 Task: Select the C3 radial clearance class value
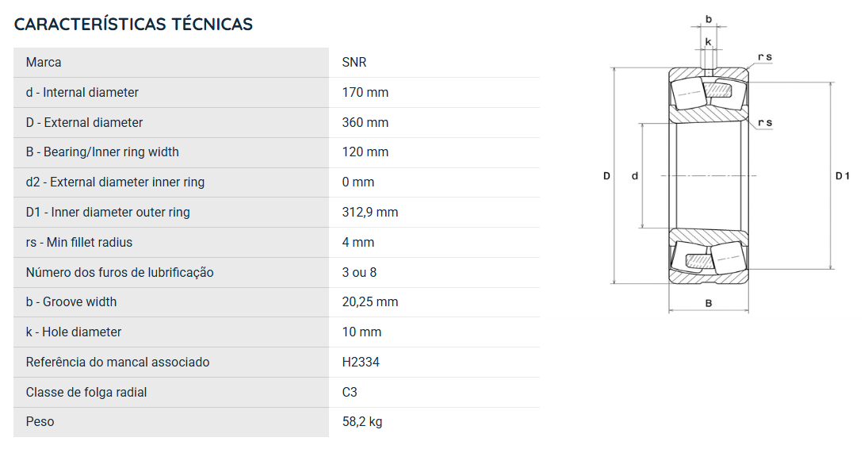click(x=350, y=392)
